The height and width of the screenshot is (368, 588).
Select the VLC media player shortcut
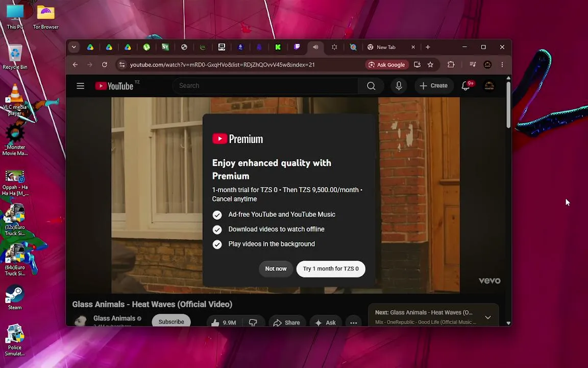(15, 100)
